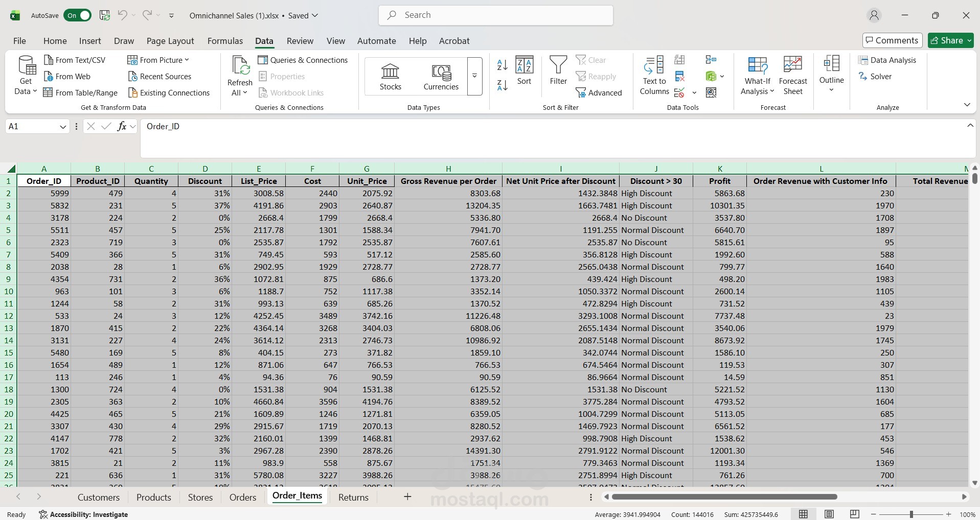Viewport: 980px width, 520px height.
Task: Apply Sort A to Z
Action: (x=502, y=64)
